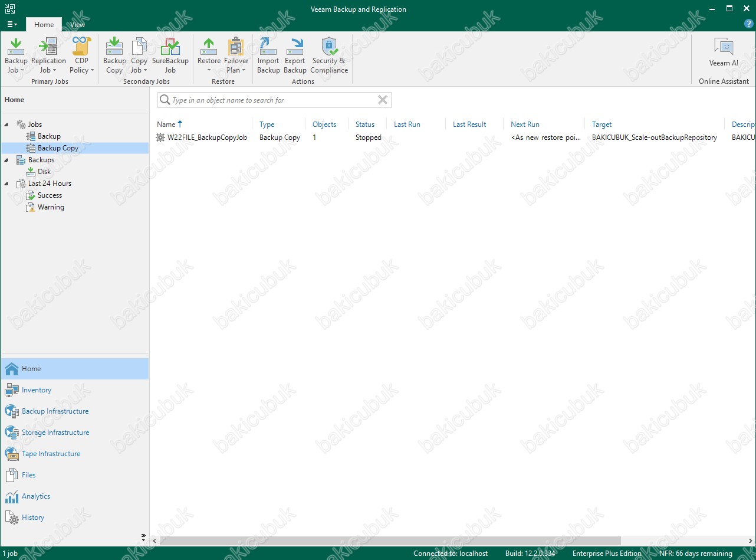The width and height of the screenshot is (756, 560).
Task: Open the Failover Plan ribbon button
Action: pyautogui.click(x=236, y=55)
